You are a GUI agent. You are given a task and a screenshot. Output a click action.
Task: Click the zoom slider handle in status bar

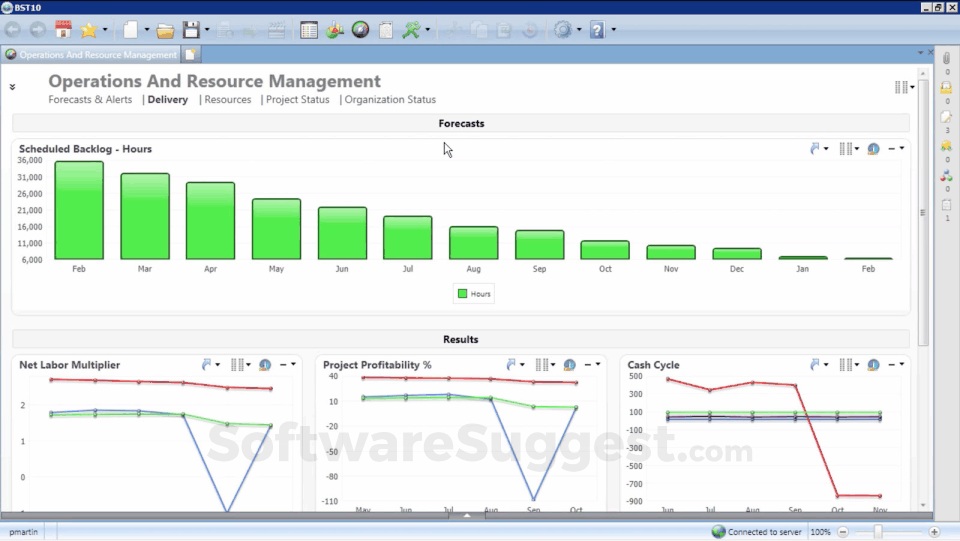click(878, 532)
